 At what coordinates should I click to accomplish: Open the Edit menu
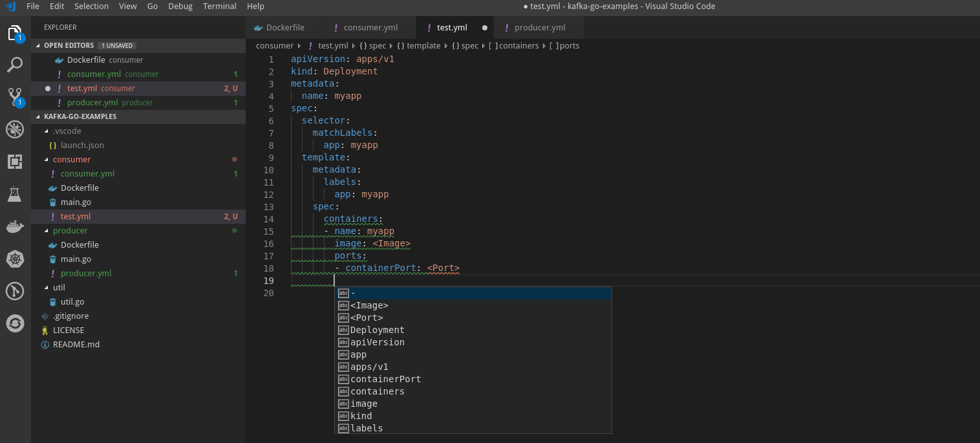coord(57,6)
